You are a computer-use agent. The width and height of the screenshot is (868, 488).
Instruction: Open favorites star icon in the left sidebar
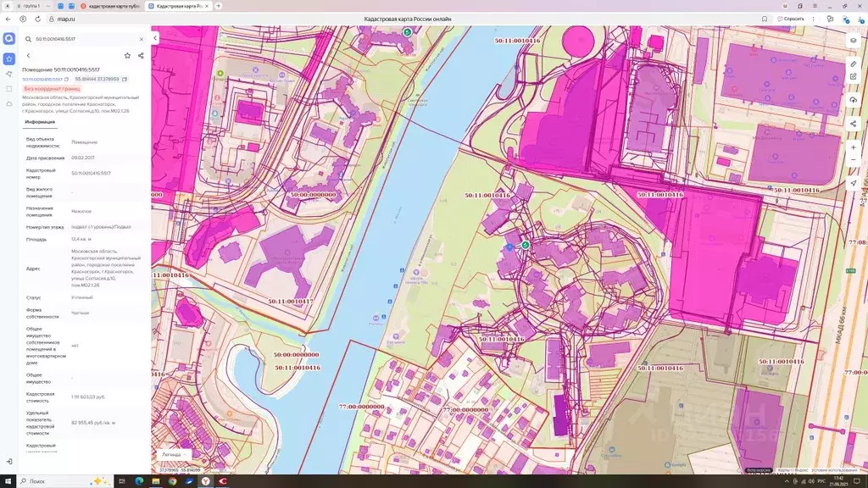8,58
